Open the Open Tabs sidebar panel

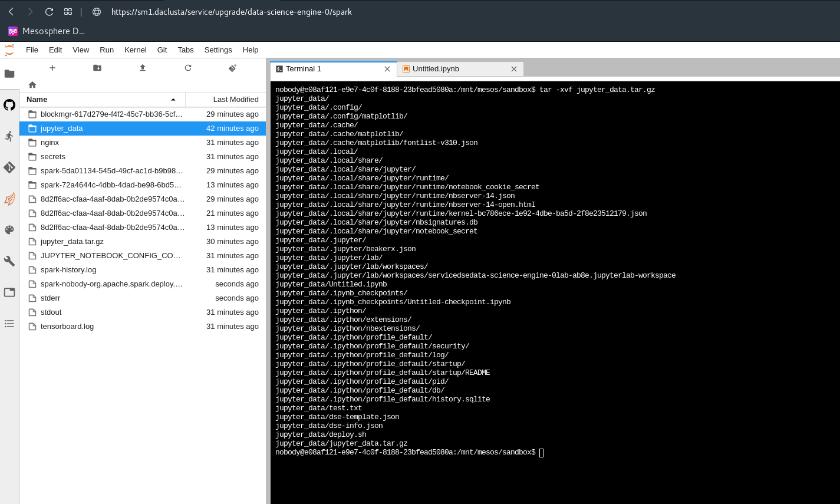[x=9, y=292]
